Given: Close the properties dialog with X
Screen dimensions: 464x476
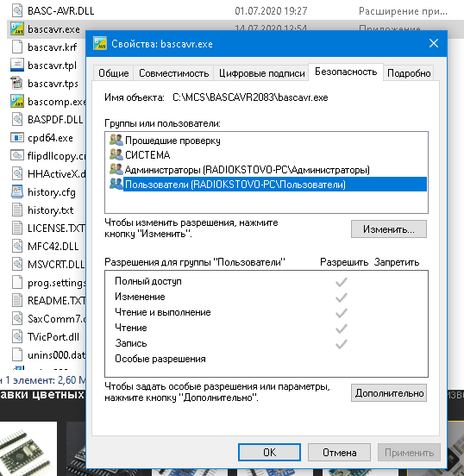Looking at the screenshot, I should coord(434,43).
